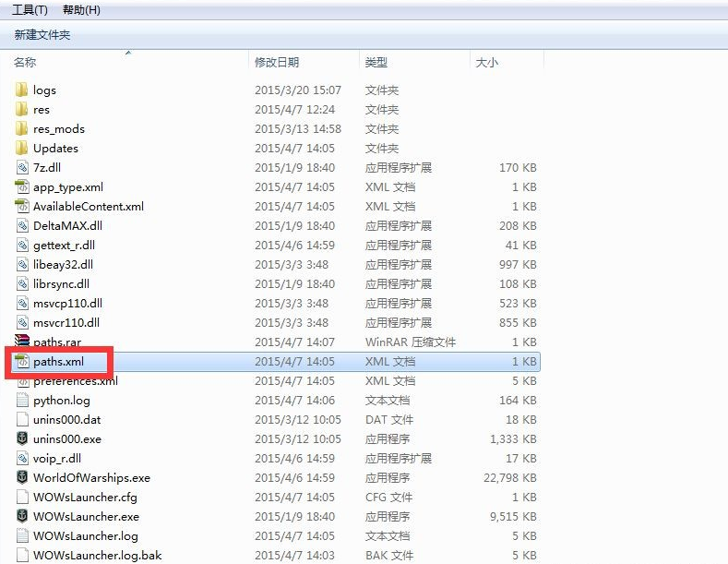Image resolution: width=728 pixels, height=564 pixels.
Task: Sort by the Name (名称) column header
Action: click(x=25, y=62)
